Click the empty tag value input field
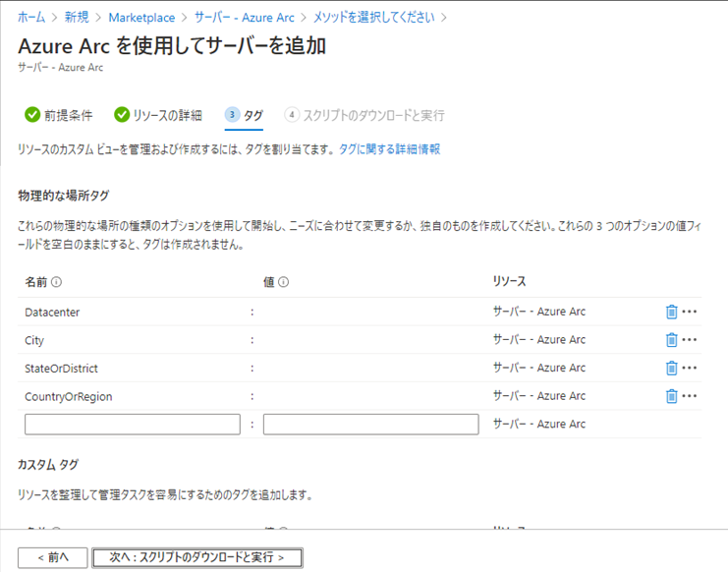The height and width of the screenshot is (572, 728). pos(371,425)
